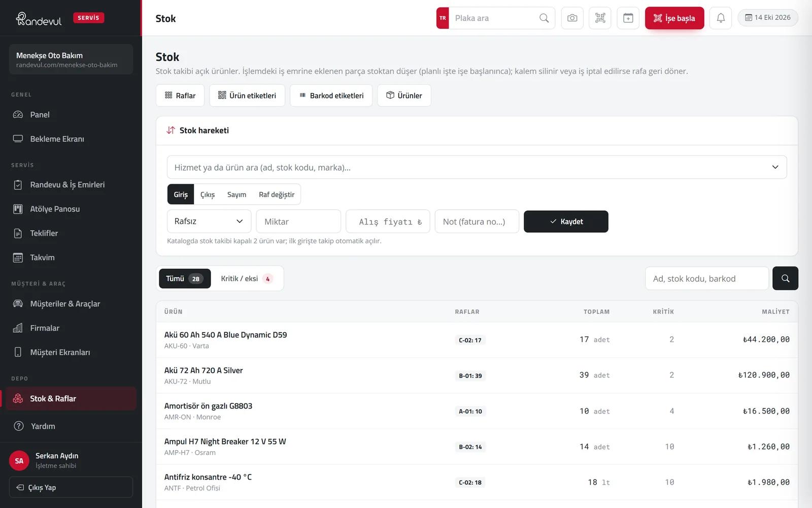This screenshot has height=508, width=812.
Task: Show the Tümü 28 tab
Action: pos(185,278)
